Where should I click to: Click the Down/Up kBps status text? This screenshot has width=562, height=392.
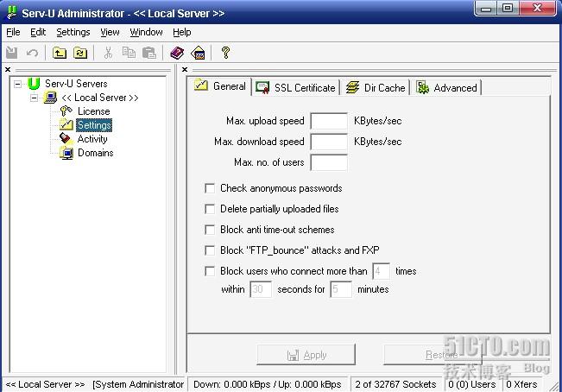point(268,384)
